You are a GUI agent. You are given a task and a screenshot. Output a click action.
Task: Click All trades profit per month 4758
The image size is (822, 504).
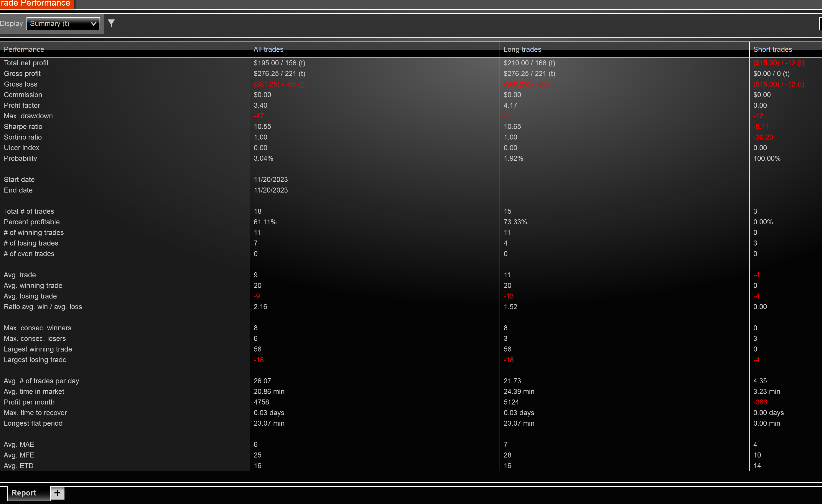261,403
